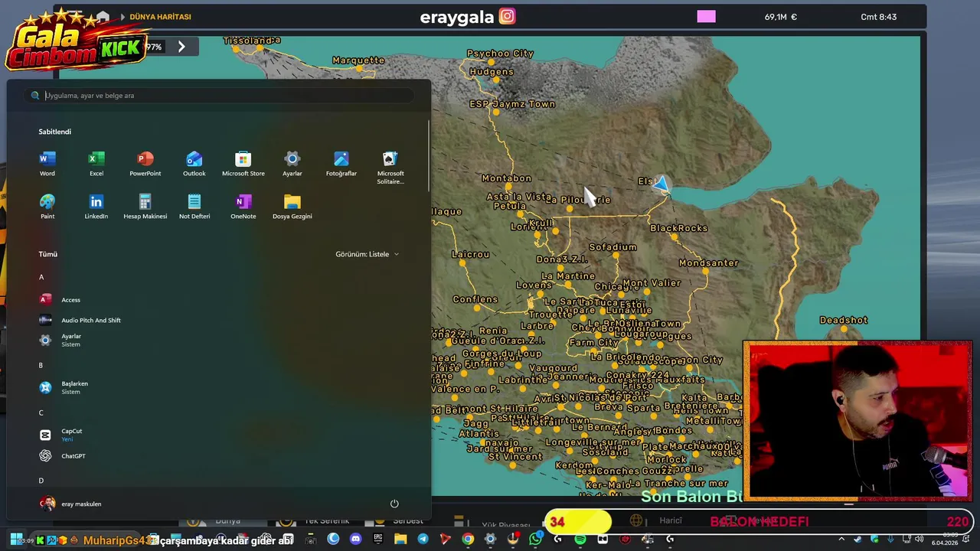Open Dosya Gezgini pinned folder icon
The width and height of the screenshot is (980, 551).
[292, 202]
